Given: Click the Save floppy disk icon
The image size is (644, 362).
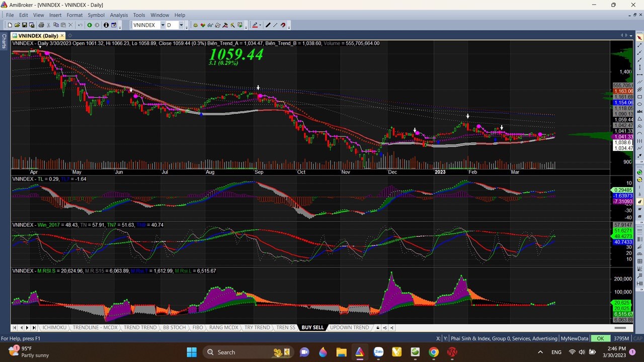Looking at the screenshot, I should (24, 25).
